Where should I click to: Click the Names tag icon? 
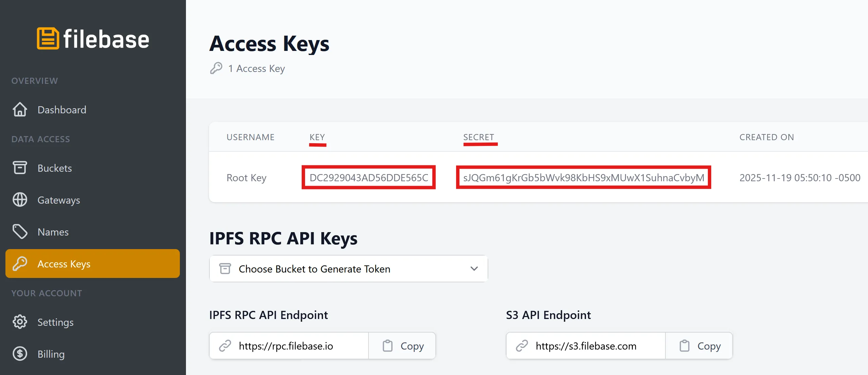tap(20, 232)
